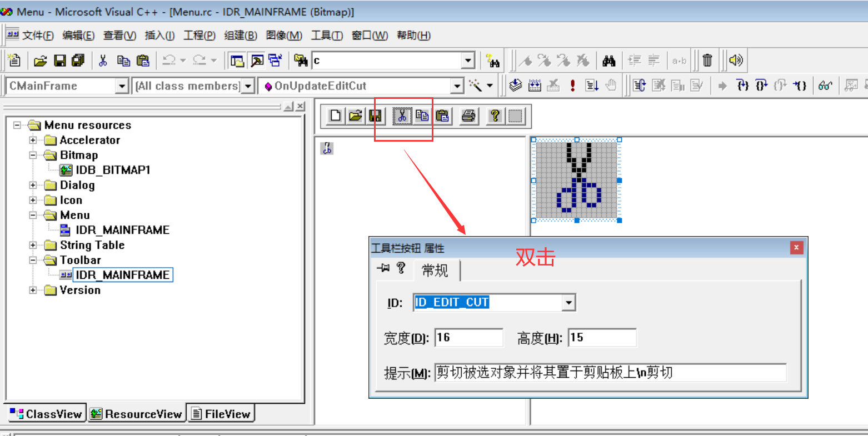
Task: Select Print button in toolbar editor
Action: coord(468,116)
